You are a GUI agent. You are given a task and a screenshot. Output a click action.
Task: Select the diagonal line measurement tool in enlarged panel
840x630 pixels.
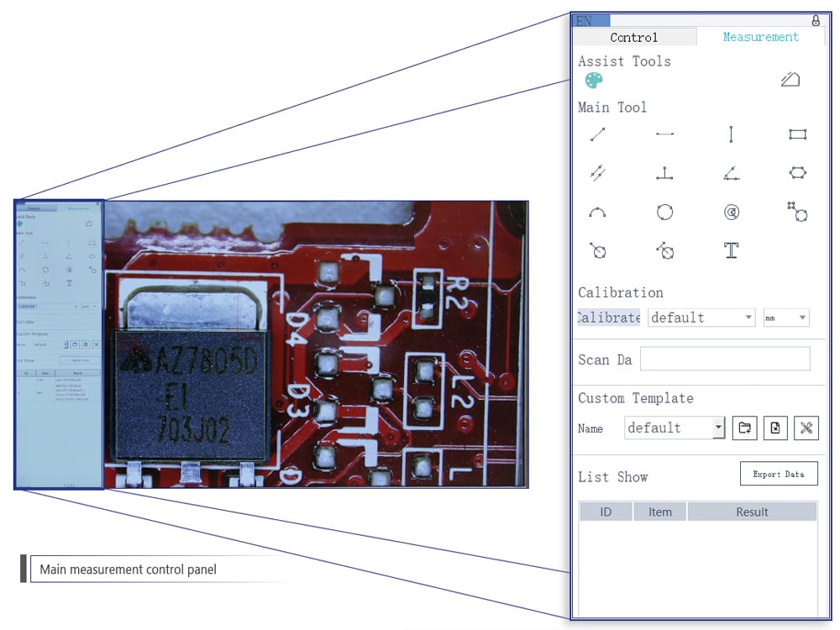point(597,134)
